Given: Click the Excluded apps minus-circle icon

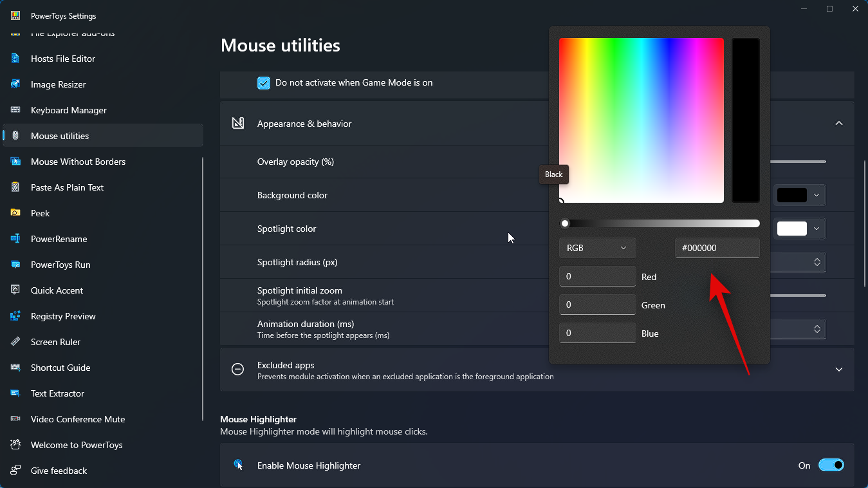Looking at the screenshot, I should pos(238,370).
